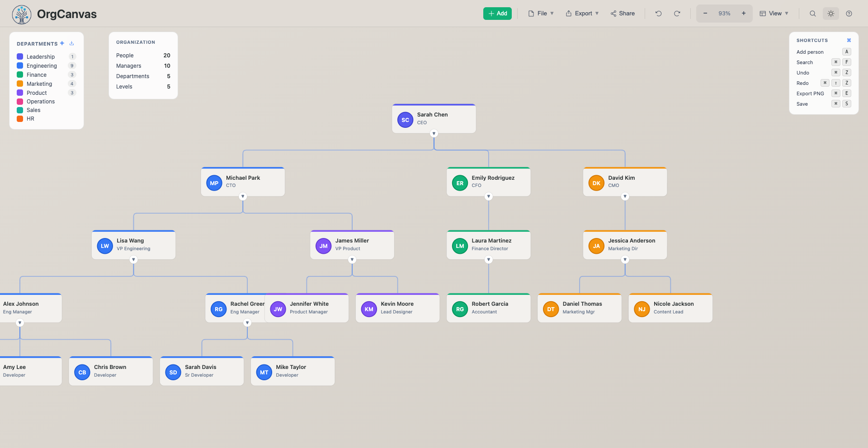
Task: Open search using the magnifier icon
Action: tap(812, 14)
